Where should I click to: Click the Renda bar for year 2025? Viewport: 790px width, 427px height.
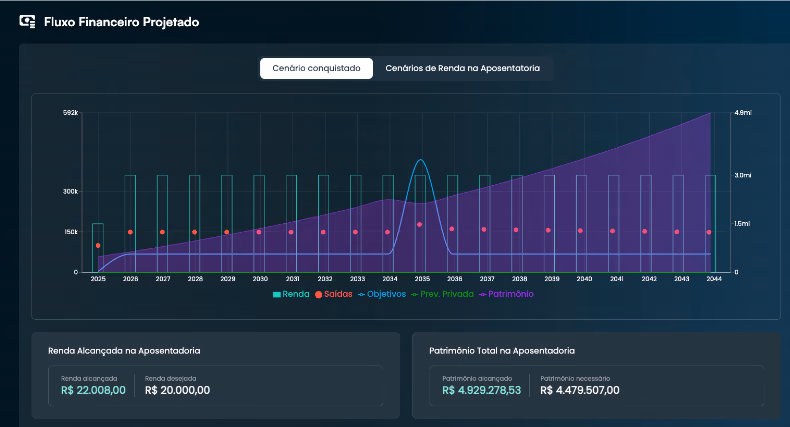pos(98,248)
